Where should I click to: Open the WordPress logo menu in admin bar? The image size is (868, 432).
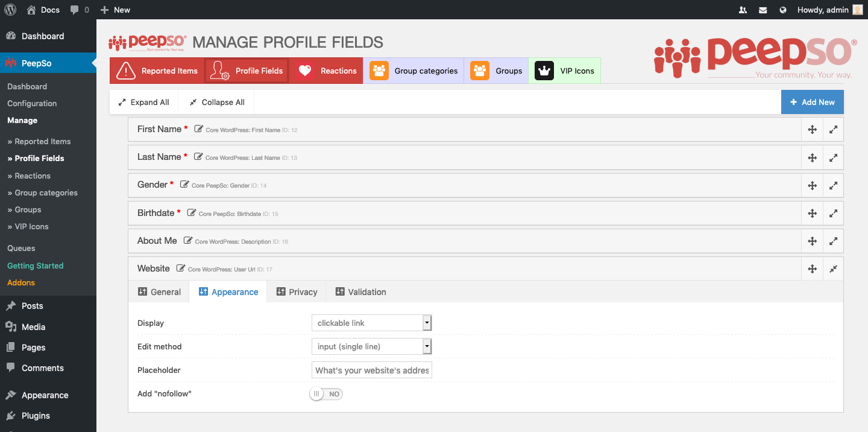(10, 10)
